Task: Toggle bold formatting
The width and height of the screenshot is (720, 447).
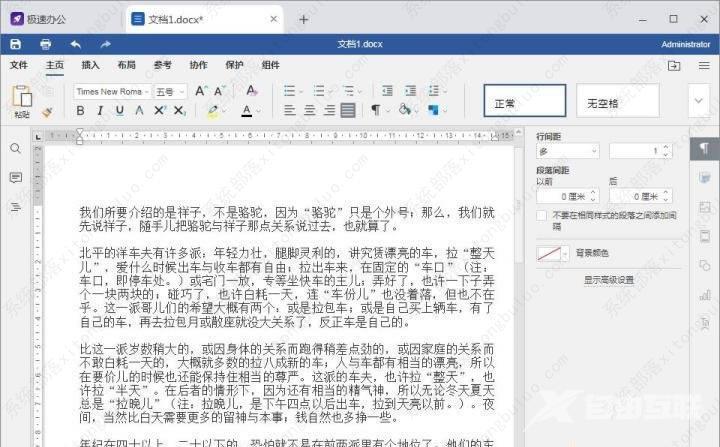Action: coord(80,110)
